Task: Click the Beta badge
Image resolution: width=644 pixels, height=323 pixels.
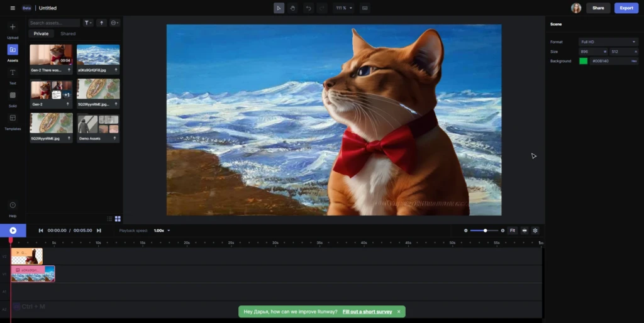Action: pyautogui.click(x=26, y=8)
